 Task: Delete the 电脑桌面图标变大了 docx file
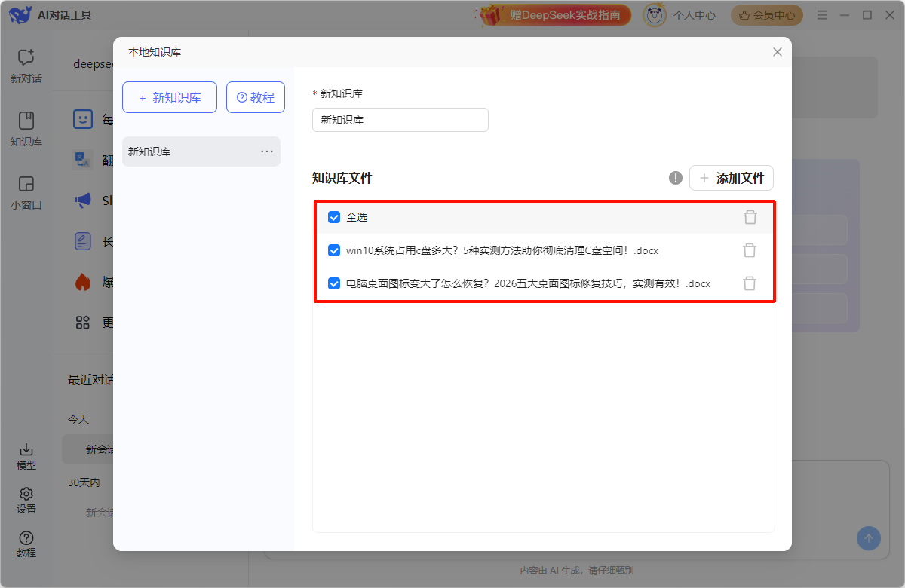(750, 283)
